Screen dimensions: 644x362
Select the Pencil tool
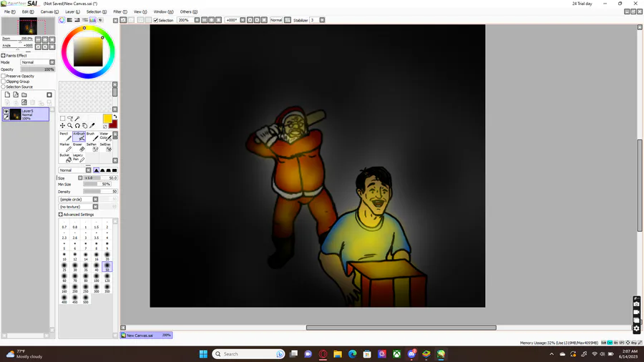[66, 136]
